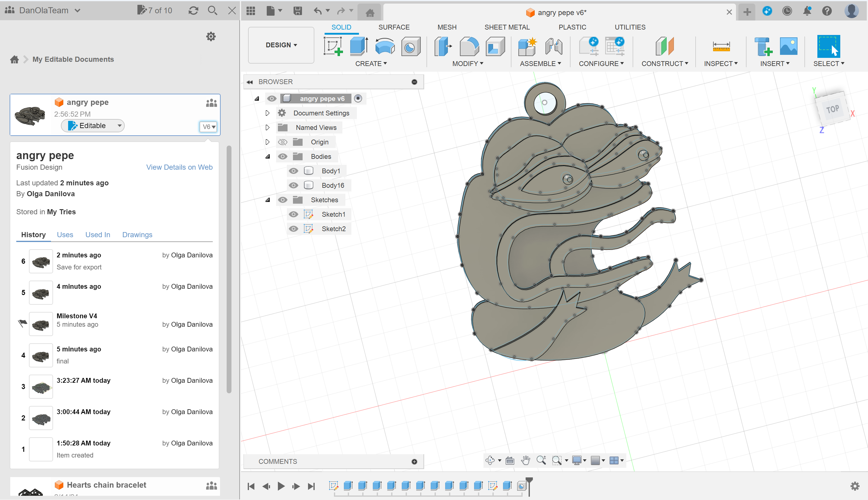Click the View Details on Web link
The image size is (868, 500).
pos(179,167)
